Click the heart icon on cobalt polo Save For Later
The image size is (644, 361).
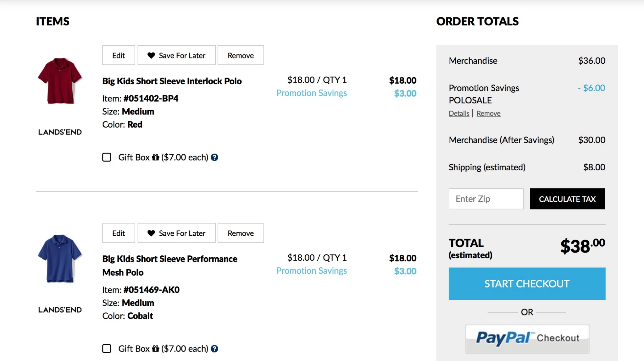click(151, 233)
